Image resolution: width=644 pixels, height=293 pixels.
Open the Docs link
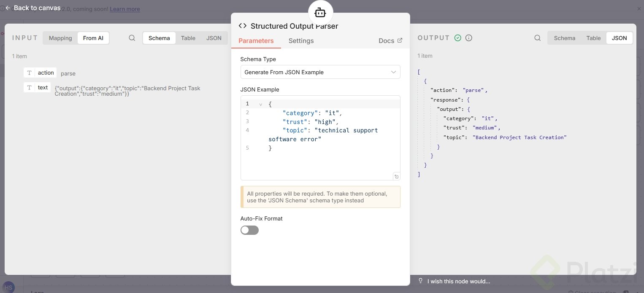(390, 41)
